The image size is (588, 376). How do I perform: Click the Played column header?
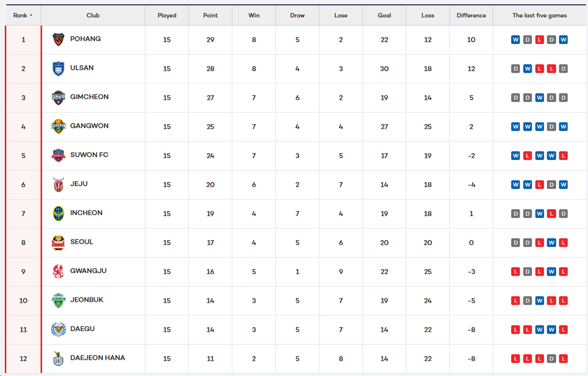pyautogui.click(x=167, y=16)
